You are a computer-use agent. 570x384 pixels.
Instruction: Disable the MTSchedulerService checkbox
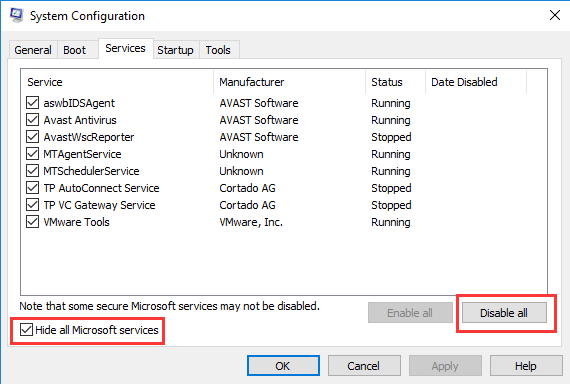click(32, 171)
